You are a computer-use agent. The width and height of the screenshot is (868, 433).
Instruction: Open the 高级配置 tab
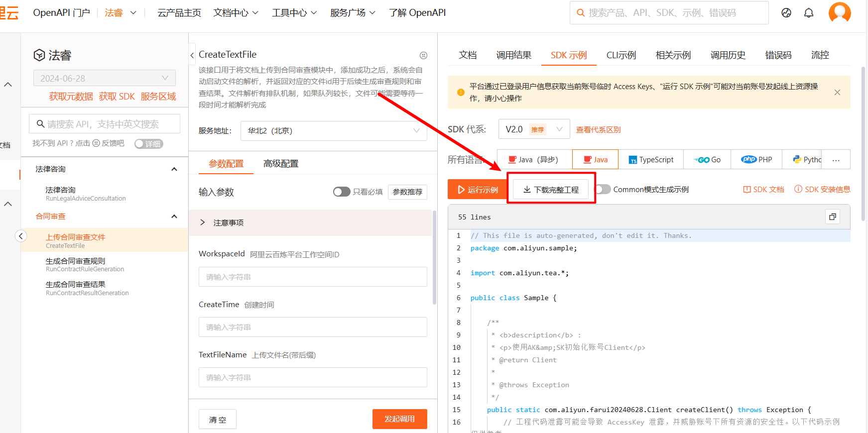coord(281,164)
